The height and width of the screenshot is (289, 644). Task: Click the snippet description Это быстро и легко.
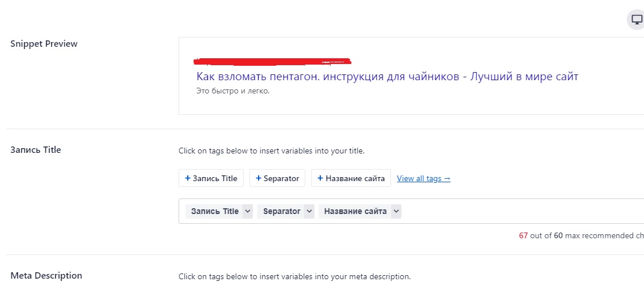pos(233,91)
